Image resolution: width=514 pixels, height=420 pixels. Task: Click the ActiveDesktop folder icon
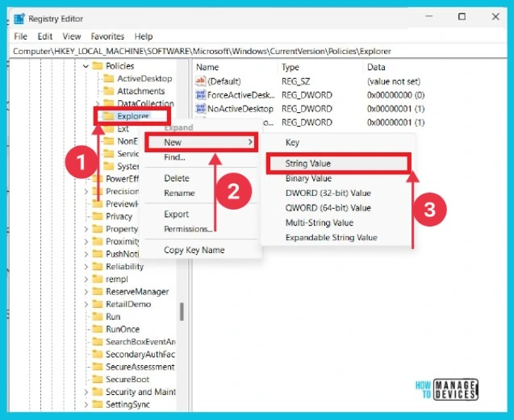[x=108, y=78]
